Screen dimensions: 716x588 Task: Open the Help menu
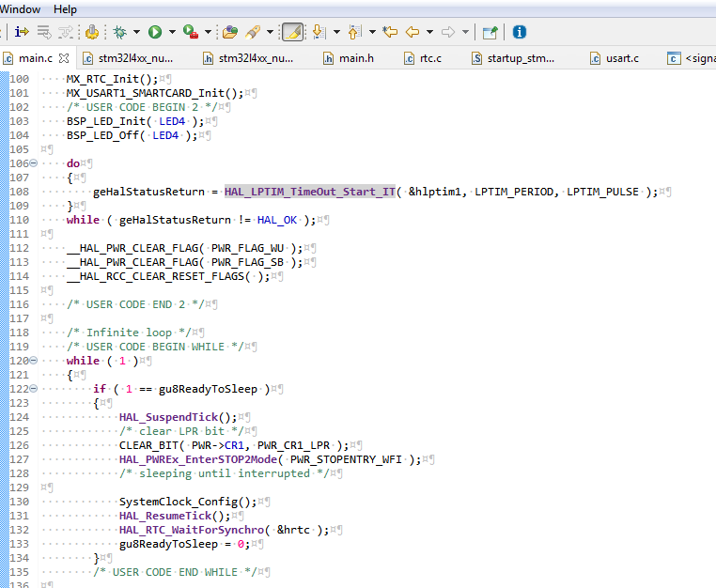pyautogui.click(x=65, y=9)
